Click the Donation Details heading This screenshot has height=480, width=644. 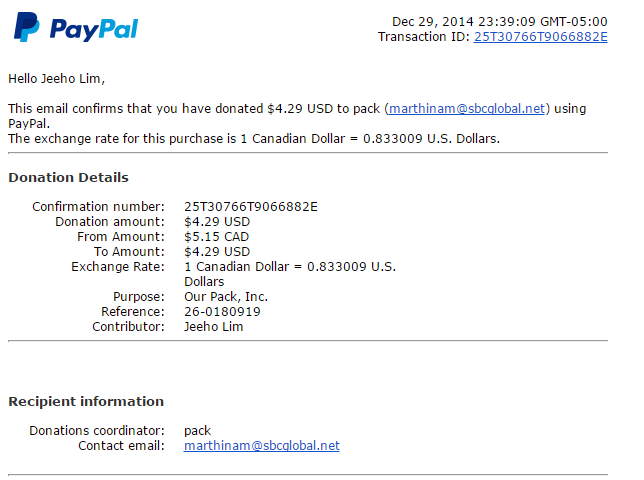click(69, 177)
